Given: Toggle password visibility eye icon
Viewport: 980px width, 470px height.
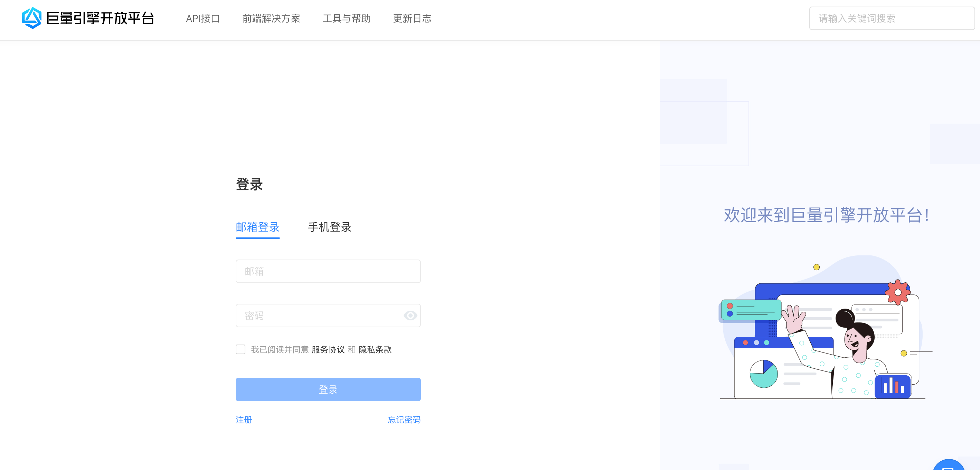Looking at the screenshot, I should coord(410,316).
